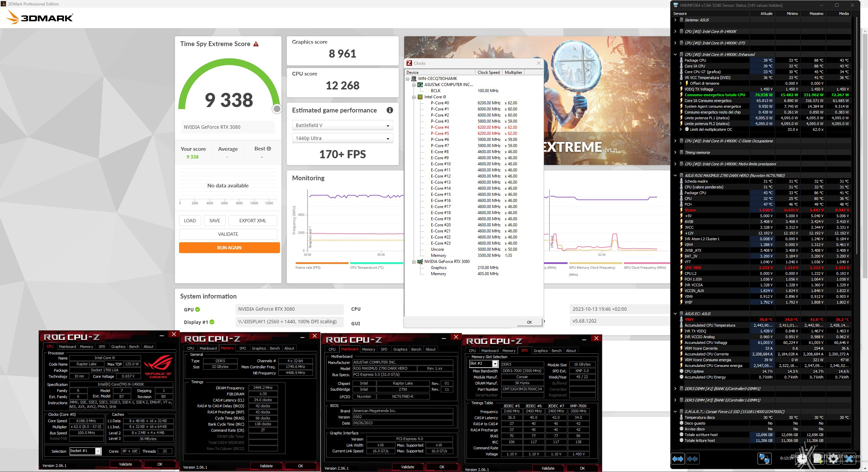The width and height of the screenshot is (868, 472).
Task: Expand DDR5 DIMM [#1] group in HWiNFO
Action: tap(675, 389)
